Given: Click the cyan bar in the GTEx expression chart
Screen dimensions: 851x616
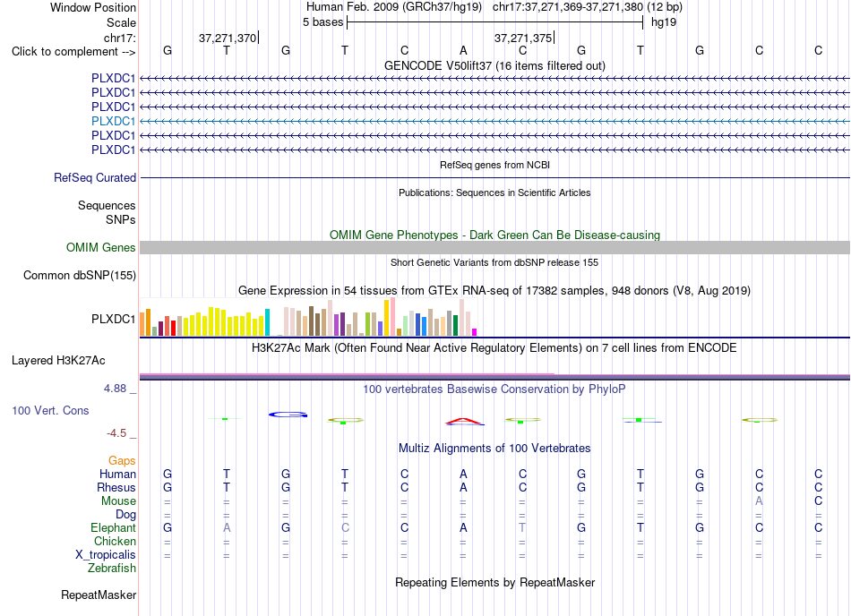Looking at the screenshot, I should point(267,322).
